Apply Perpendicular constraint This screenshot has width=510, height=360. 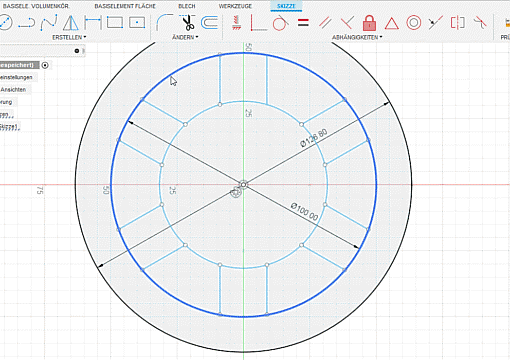(x=347, y=23)
